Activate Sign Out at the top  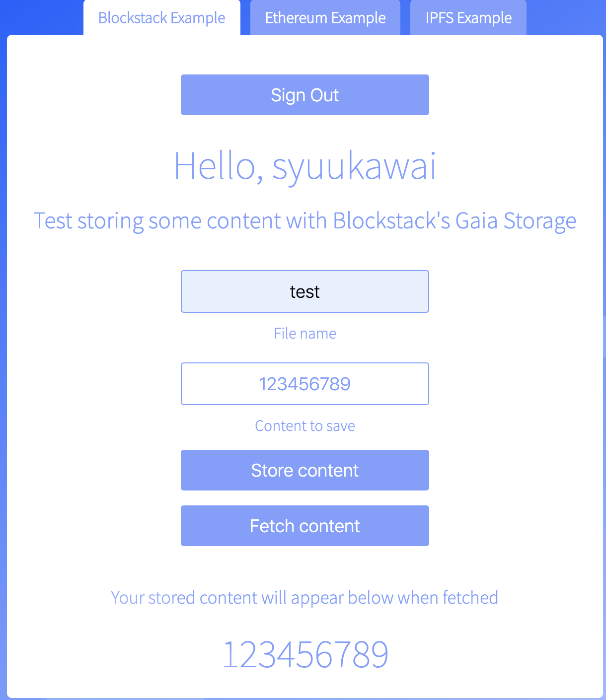coord(304,94)
